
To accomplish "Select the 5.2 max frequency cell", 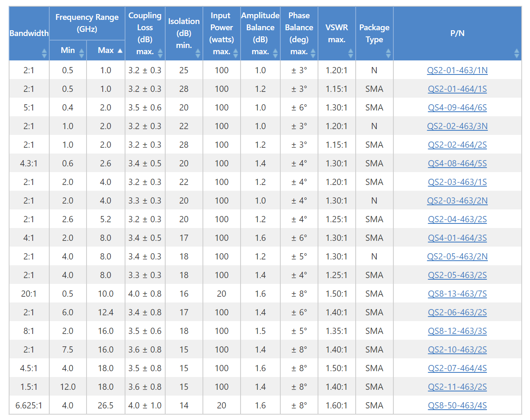I will coord(106,219).
